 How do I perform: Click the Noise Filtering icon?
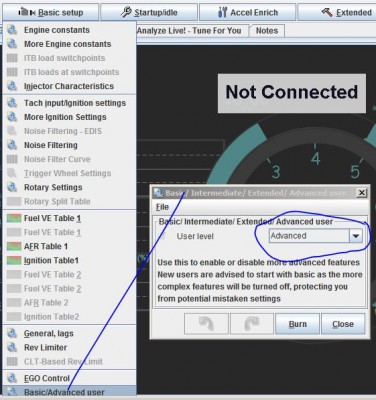click(12, 145)
